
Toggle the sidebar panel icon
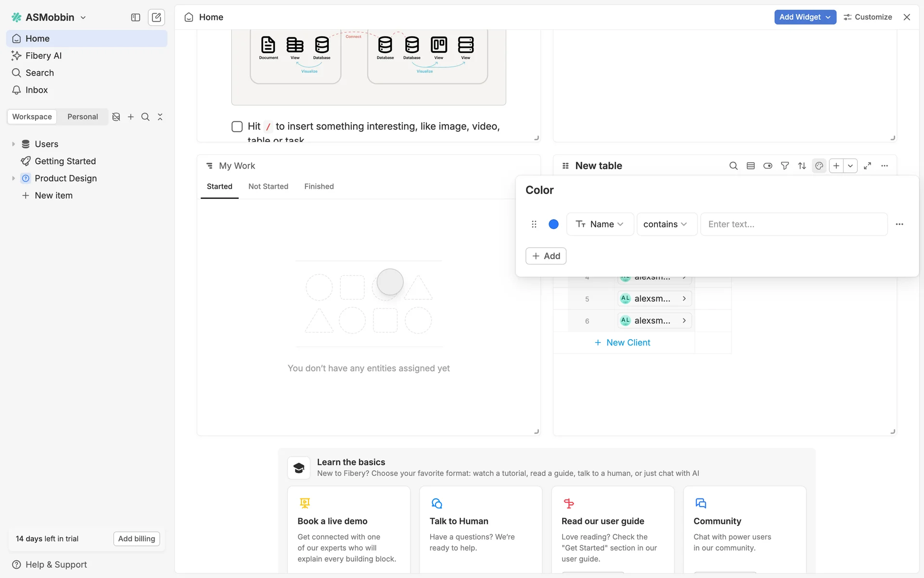click(x=136, y=17)
